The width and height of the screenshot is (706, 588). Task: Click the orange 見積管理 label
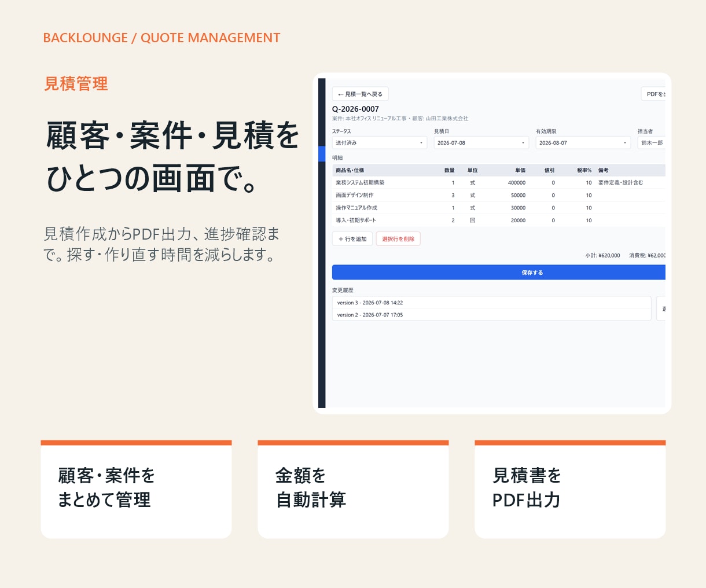(x=76, y=83)
